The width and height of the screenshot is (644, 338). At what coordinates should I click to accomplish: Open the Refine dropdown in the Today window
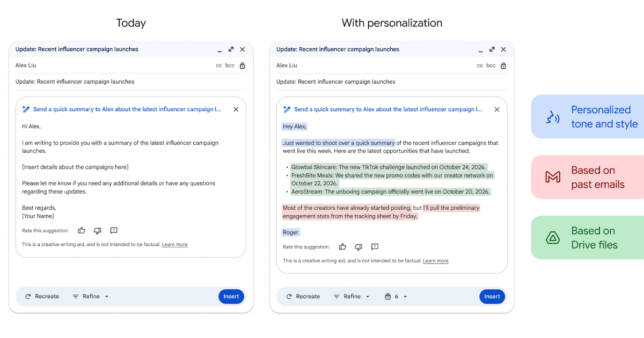pos(91,297)
